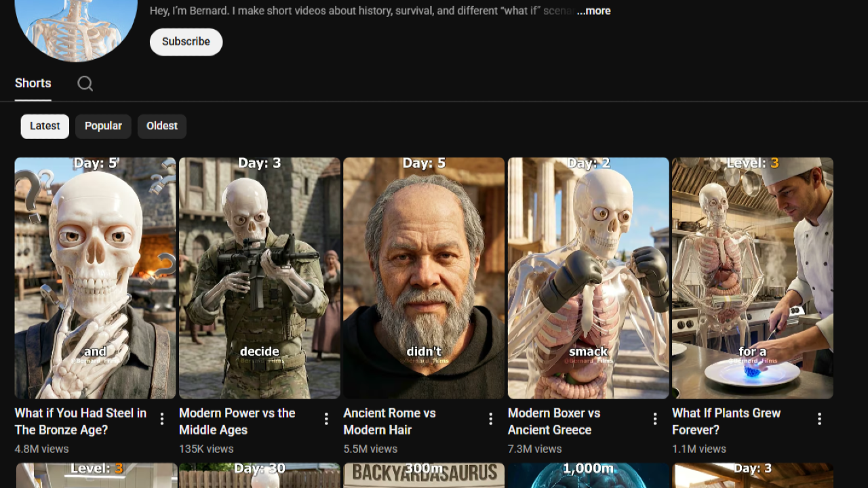
Task: Play the "Modern Boxer vs Ancient Greece" short
Action: point(588,278)
